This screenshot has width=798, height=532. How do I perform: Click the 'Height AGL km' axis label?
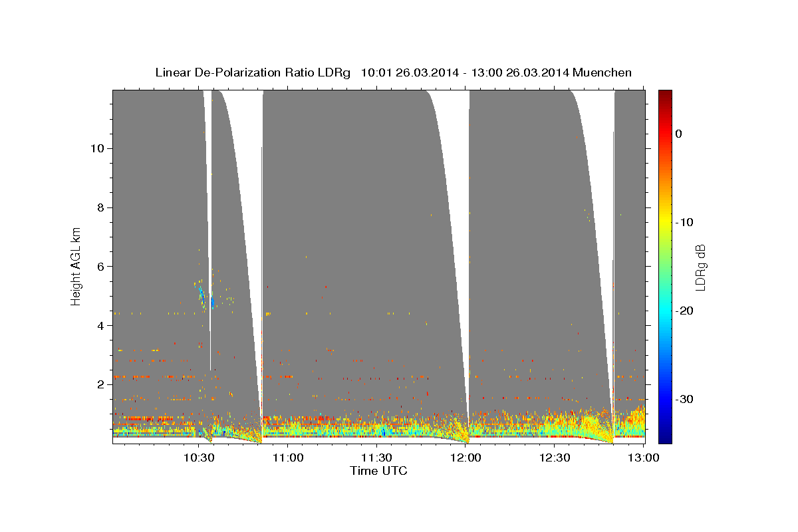(76, 266)
